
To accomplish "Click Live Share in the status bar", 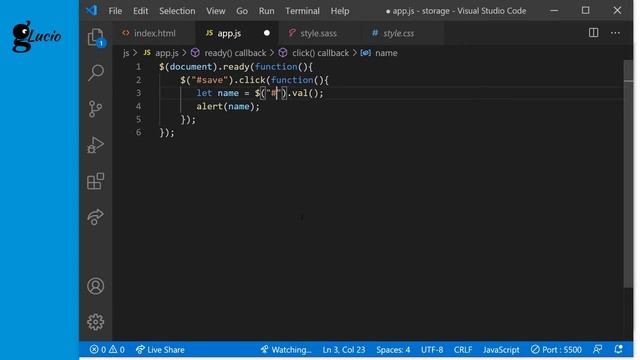I will click(160, 350).
